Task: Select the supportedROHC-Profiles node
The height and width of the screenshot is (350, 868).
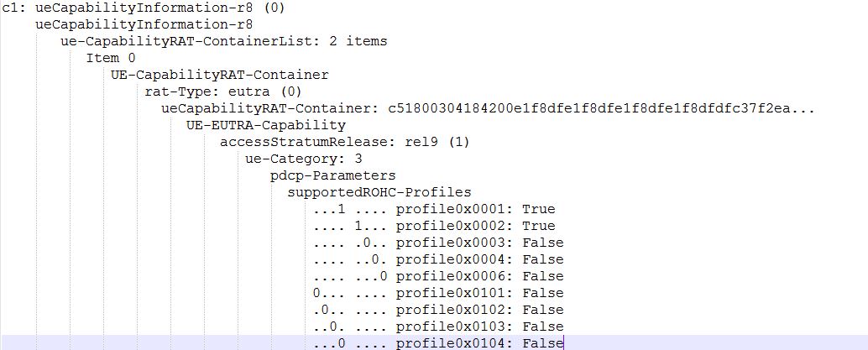Action: [379, 192]
